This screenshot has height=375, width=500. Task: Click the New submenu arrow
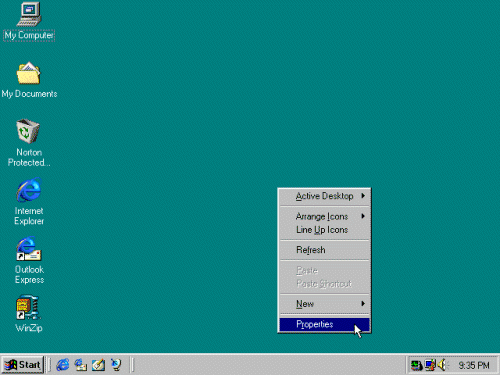[x=363, y=303]
